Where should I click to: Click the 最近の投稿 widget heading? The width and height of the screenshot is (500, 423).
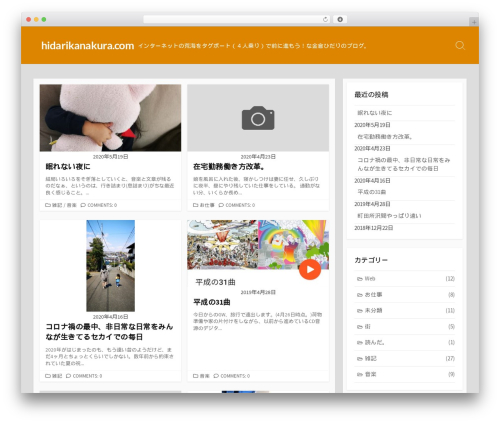tap(371, 95)
